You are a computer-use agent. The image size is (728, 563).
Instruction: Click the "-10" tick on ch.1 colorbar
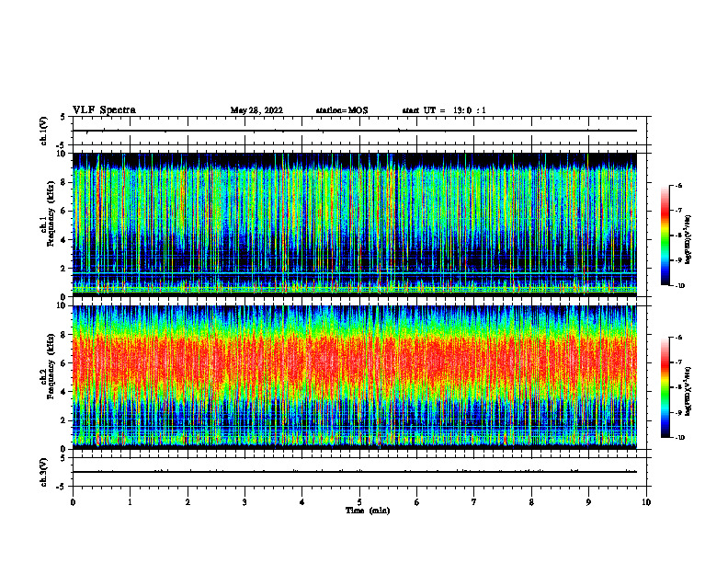coord(679,286)
